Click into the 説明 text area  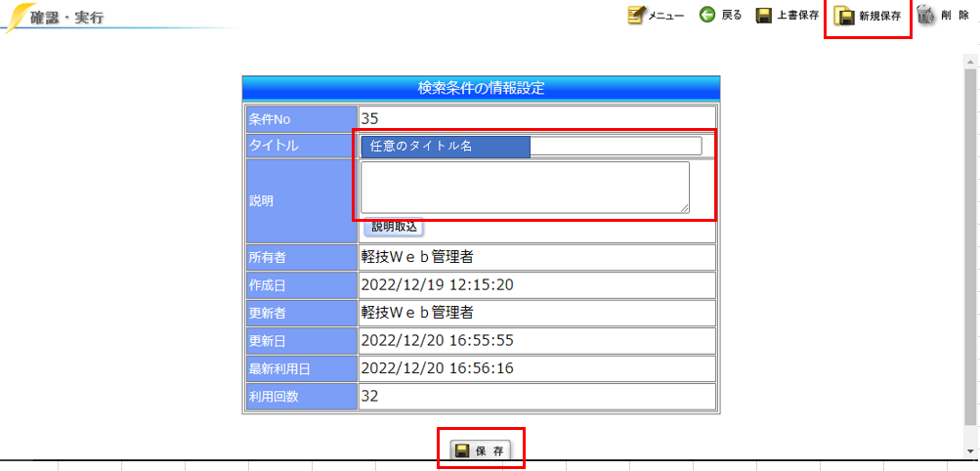[x=525, y=188]
